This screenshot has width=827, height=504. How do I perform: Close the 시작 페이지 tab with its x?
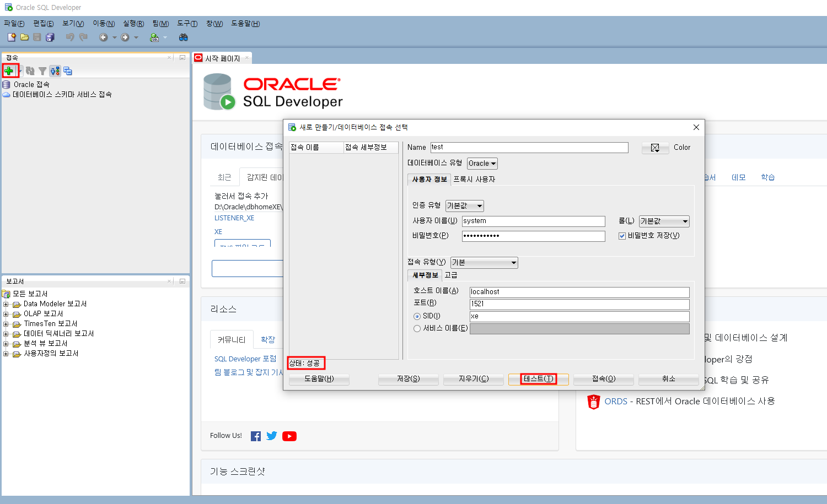pyautogui.click(x=247, y=58)
